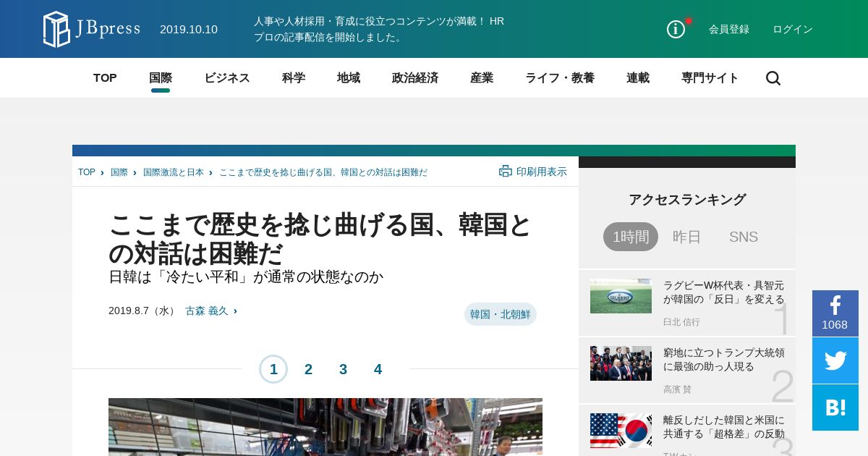Screen dimensions: 868x456
Task: Go to the 科学 section
Action: 294,78
